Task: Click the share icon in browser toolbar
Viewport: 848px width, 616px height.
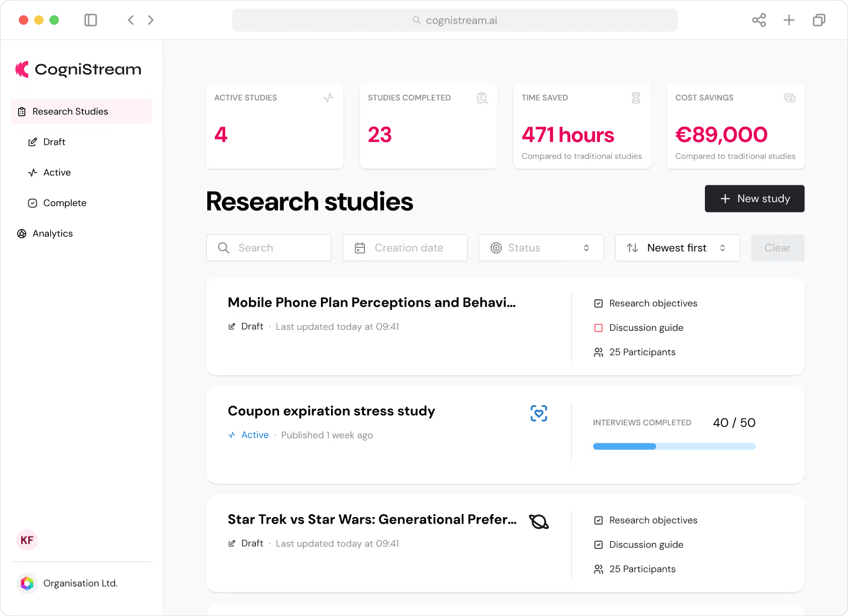Action: point(759,20)
